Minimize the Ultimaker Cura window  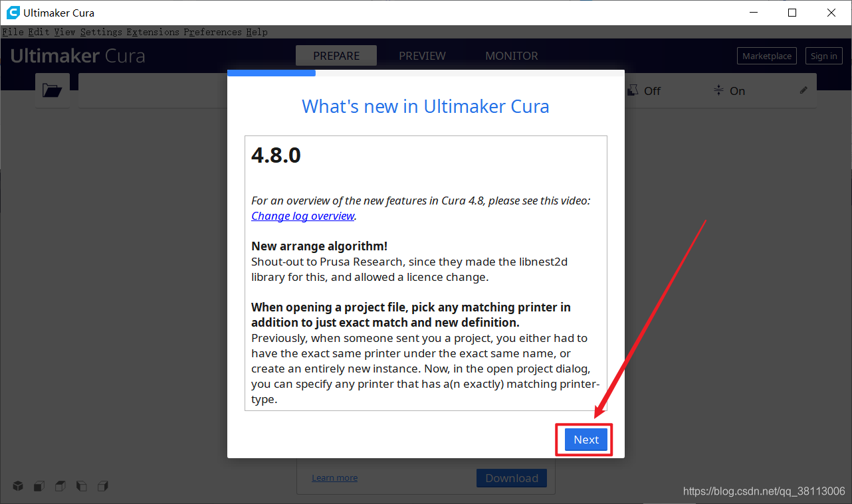click(x=753, y=13)
